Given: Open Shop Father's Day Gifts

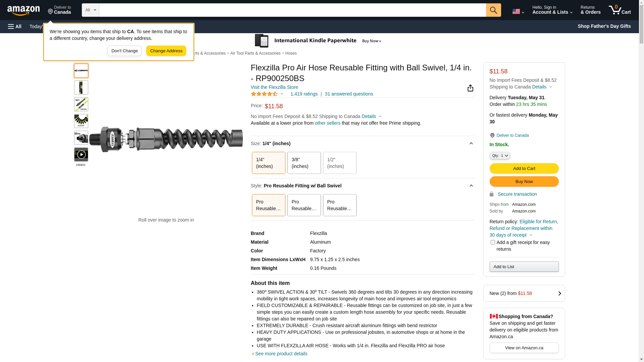Looking at the screenshot, I should (604, 26).
